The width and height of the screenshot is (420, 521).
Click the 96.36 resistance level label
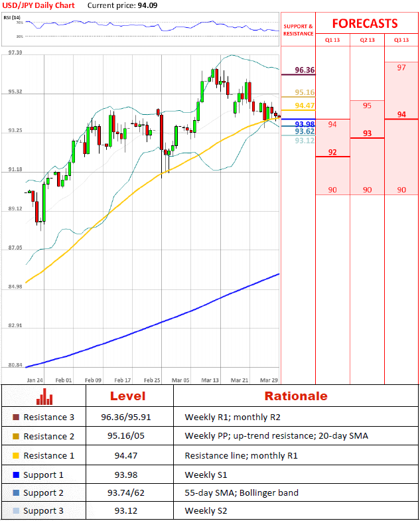tap(305, 70)
